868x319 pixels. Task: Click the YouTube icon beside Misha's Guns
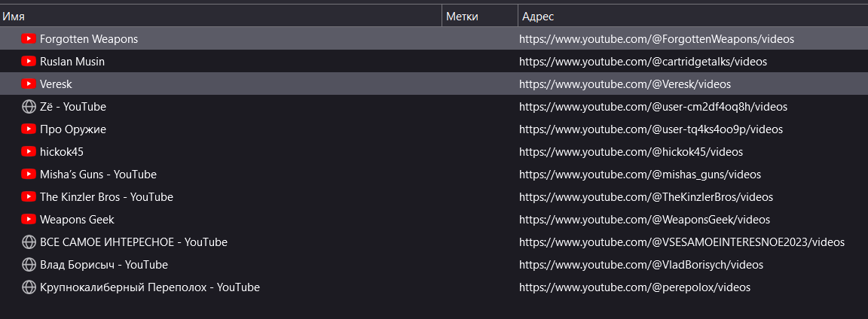pyautogui.click(x=29, y=174)
